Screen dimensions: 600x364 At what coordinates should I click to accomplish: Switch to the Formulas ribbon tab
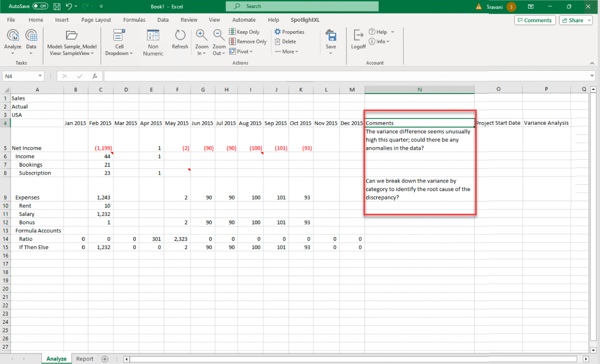(x=134, y=20)
